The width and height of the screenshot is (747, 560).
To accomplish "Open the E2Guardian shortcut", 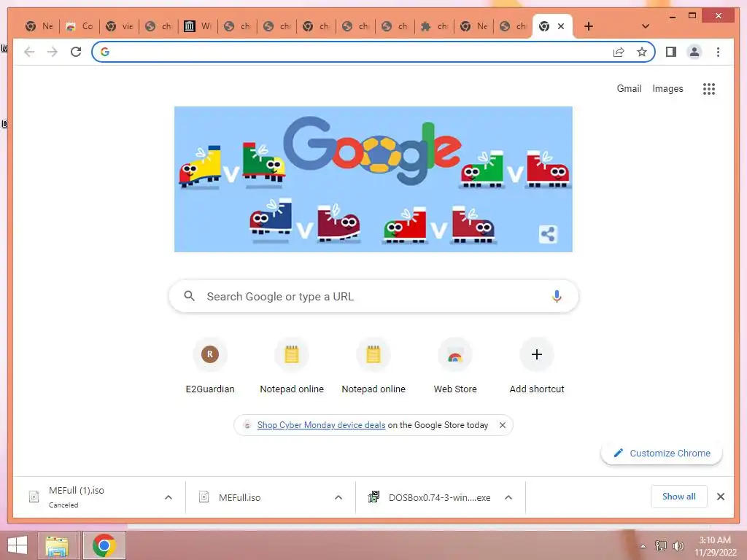I will pos(210,366).
